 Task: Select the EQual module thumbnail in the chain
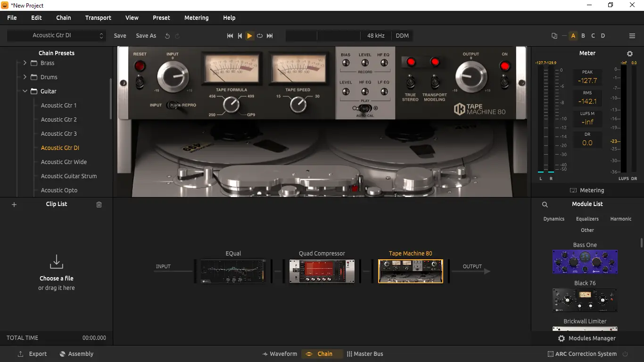[233, 271]
